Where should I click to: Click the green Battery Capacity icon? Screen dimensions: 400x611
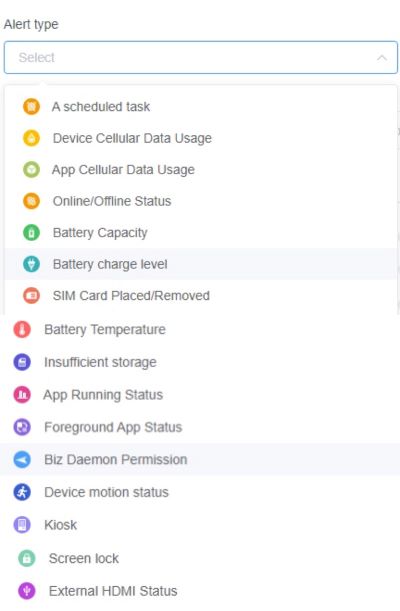pos(31,233)
